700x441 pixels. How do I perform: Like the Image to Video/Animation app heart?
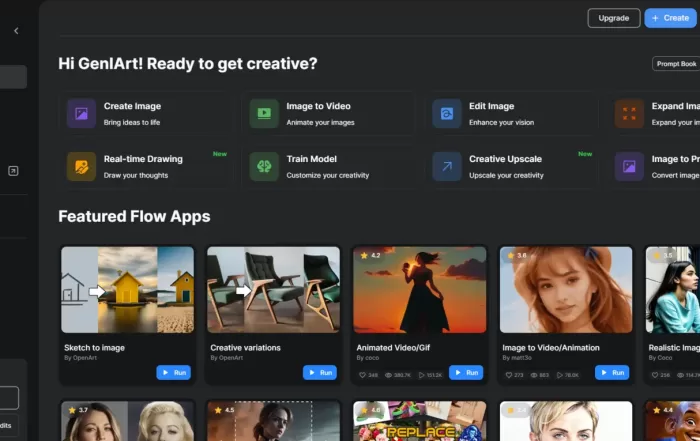click(x=508, y=375)
